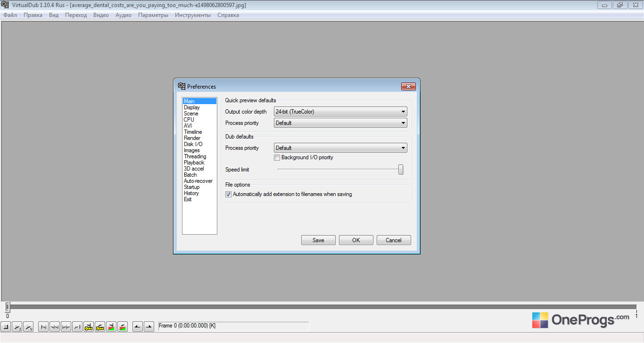The height and width of the screenshot is (343, 644).
Task: Step back one frame
Action: point(55,327)
